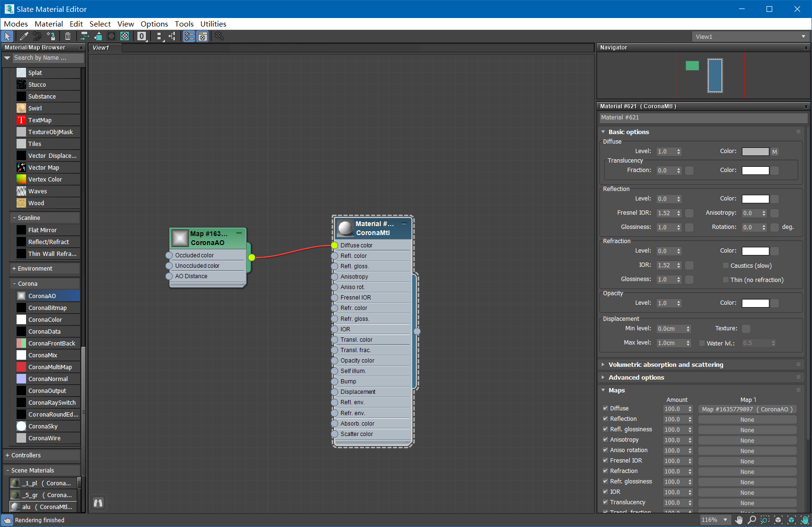Click Material #621 name field
The width and height of the screenshot is (812, 527).
tap(704, 118)
